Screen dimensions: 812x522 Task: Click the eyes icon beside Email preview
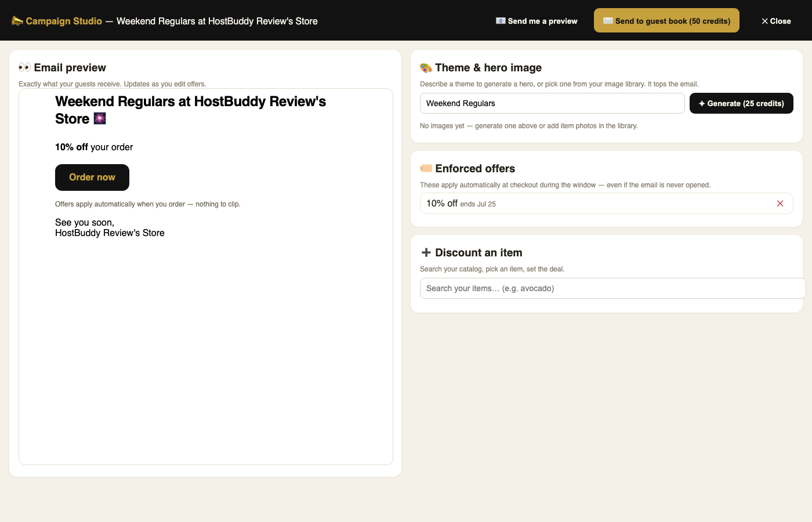click(24, 67)
